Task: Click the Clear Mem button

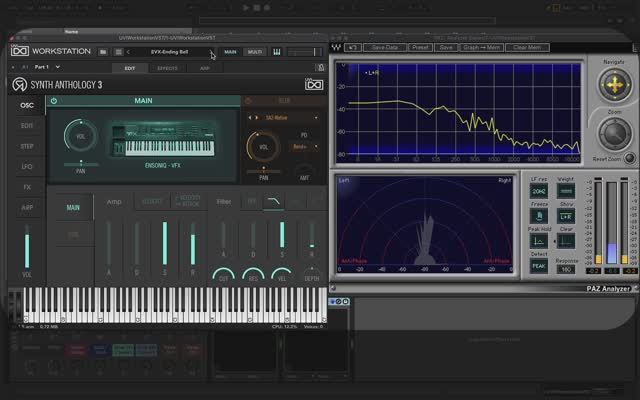Action: pyautogui.click(x=527, y=47)
